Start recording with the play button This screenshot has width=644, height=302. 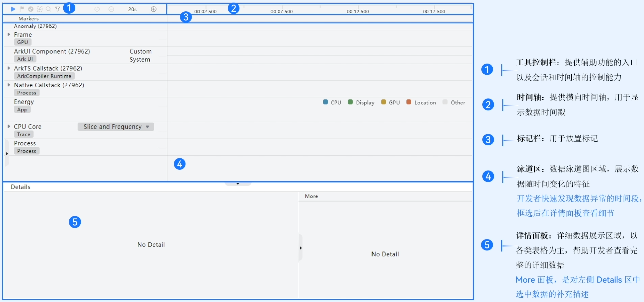[x=13, y=9]
